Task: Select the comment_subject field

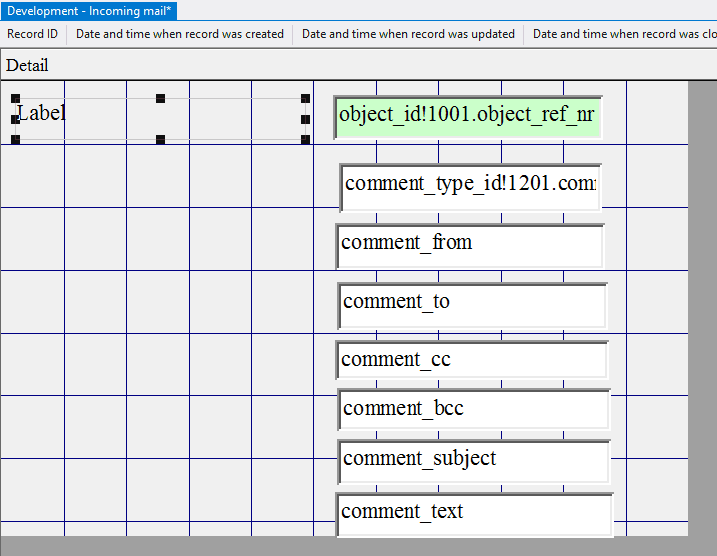Action: (474, 461)
